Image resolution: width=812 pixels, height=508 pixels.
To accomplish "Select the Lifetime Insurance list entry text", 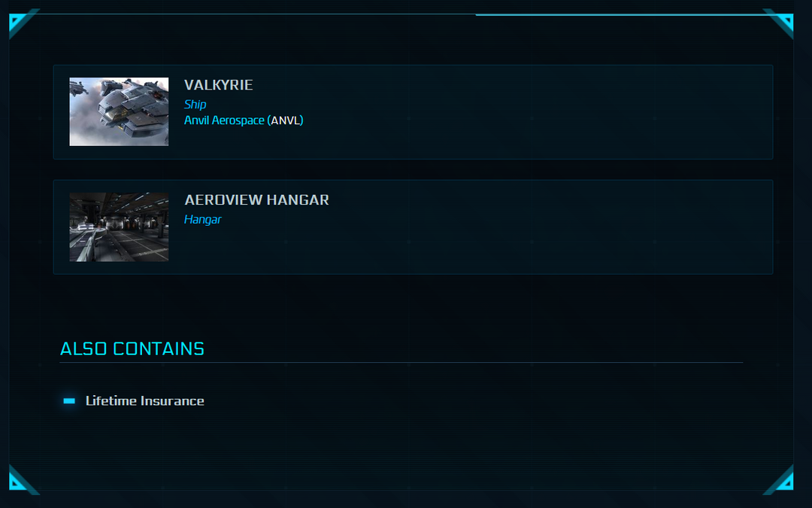I will coord(144,401).
